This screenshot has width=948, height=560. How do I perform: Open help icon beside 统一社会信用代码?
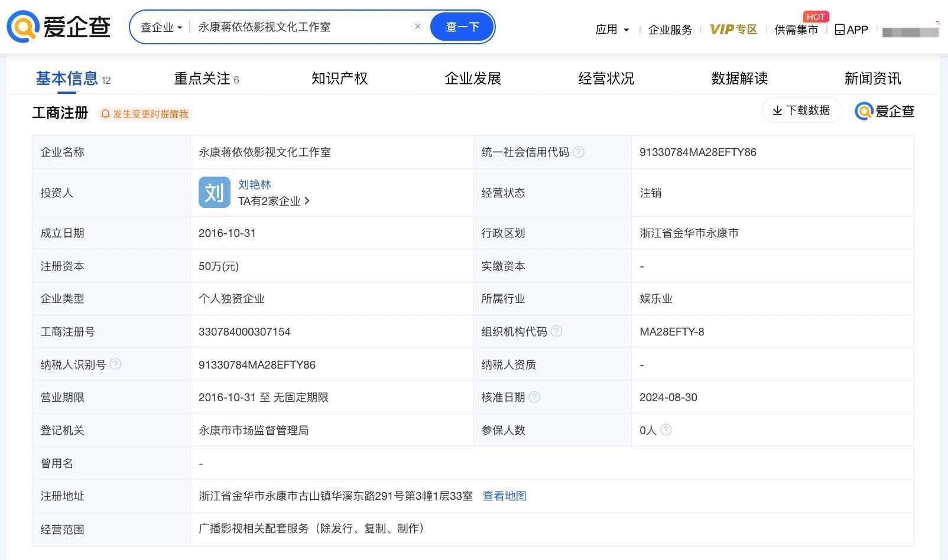pos(579,152)
